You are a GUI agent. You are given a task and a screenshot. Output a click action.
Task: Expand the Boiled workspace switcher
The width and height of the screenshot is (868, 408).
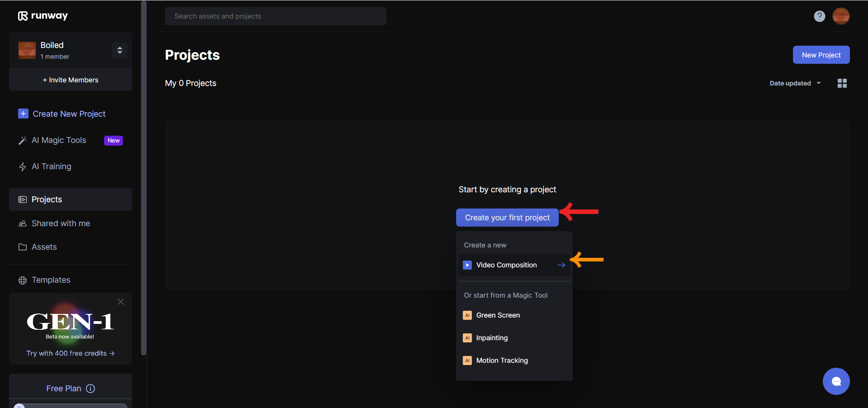(x=120, y=50)
